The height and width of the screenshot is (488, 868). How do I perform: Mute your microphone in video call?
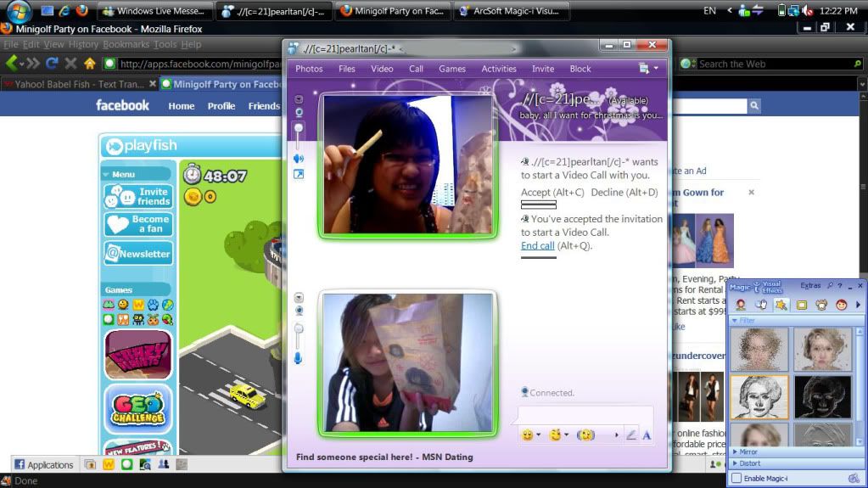click(x=298, y=358)
